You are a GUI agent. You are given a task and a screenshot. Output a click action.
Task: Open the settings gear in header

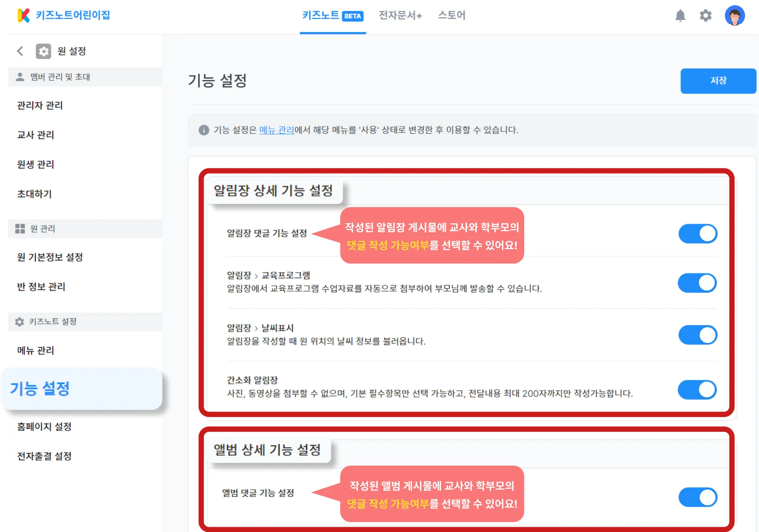pyautogui.click(x=706, y=16)
